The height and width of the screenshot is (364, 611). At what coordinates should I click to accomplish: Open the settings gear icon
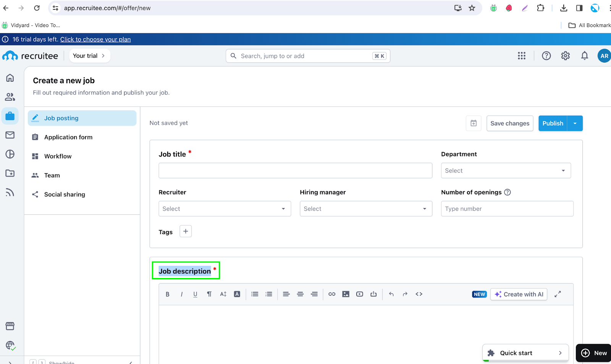[x=565, y=56]
